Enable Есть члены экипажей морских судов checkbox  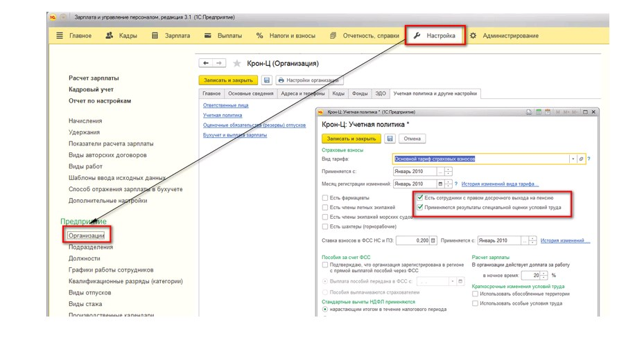pyautogui.click(x=325, y=217)
